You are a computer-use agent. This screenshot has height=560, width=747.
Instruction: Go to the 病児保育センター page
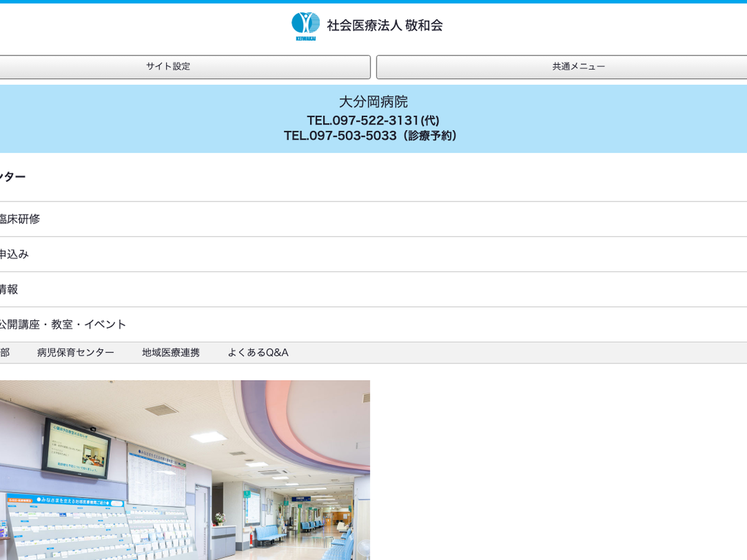click(75, 353)
